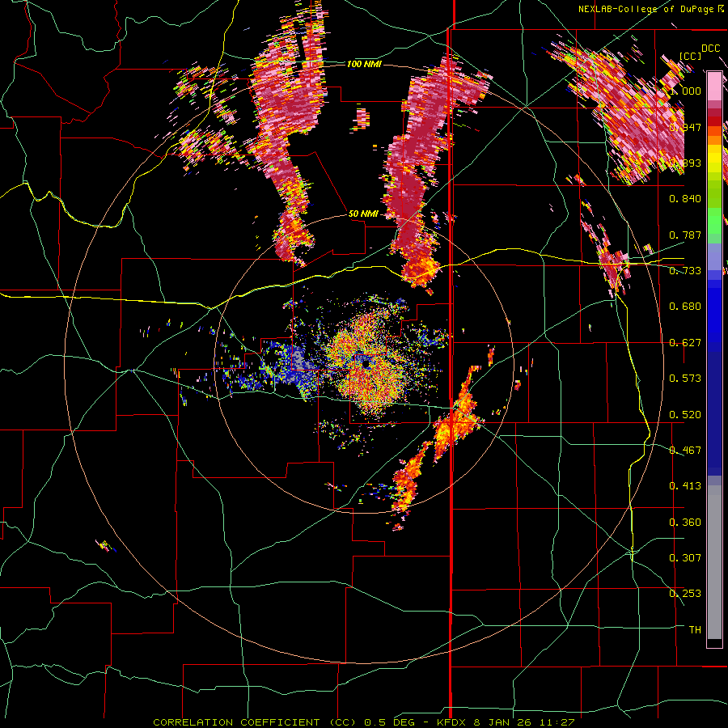
Task: Click the [CC] legend header
Action: pyautogui.click(x=690, y=56)
